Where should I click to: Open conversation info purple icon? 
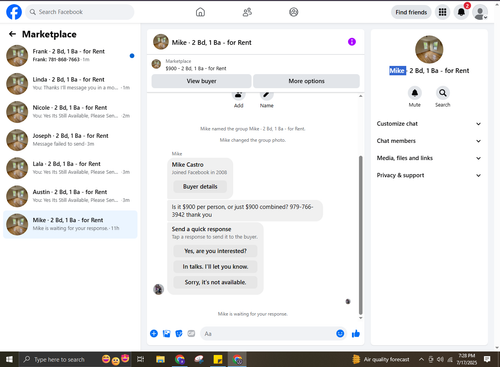(x=352, y=42)
